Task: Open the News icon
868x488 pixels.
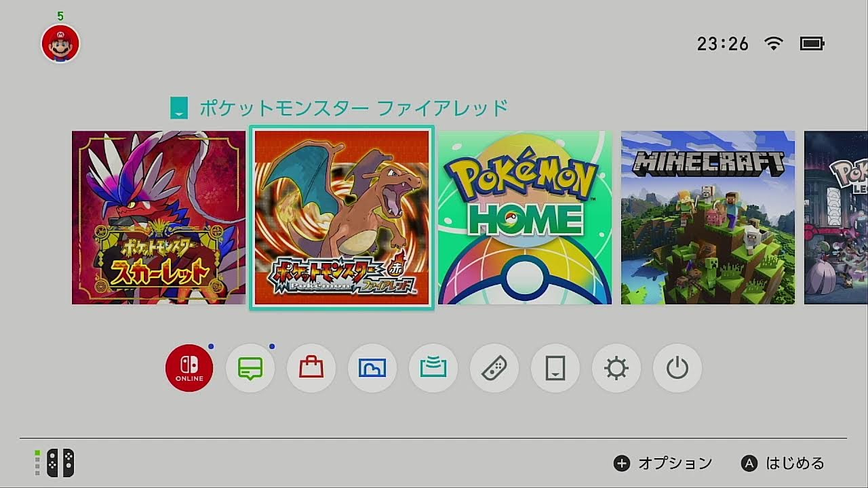Action: pos(250,368)
